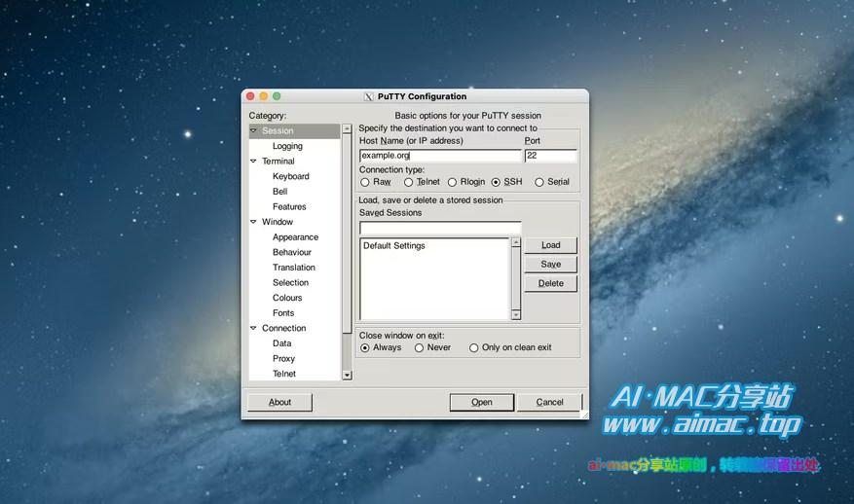
Task: Click the saved sessions list scroll-up arrow
Action: 516,242
